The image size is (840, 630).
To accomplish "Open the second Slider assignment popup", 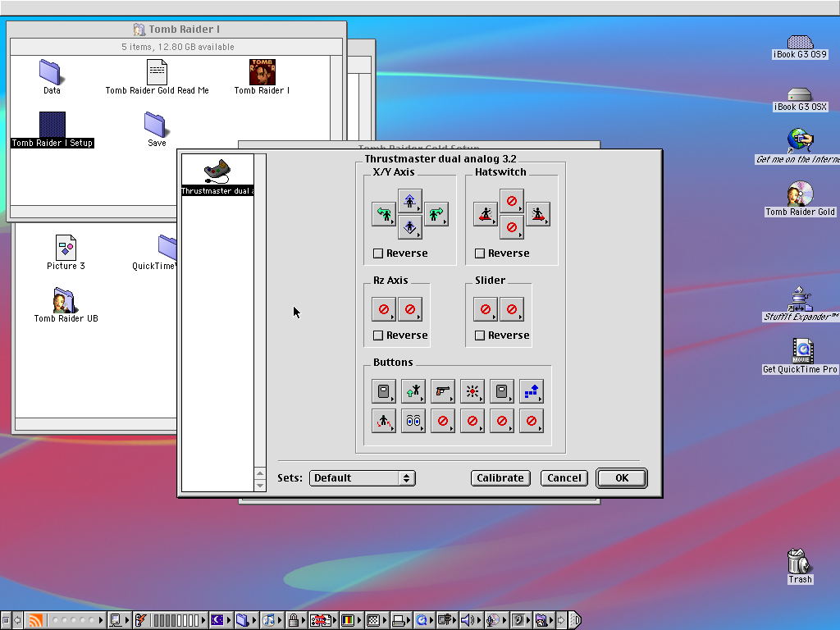I will point(511,309).
